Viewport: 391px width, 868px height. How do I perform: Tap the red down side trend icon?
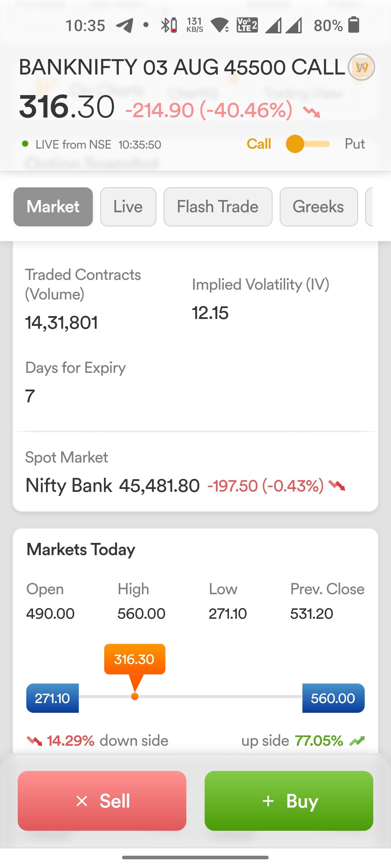[34, 741]
